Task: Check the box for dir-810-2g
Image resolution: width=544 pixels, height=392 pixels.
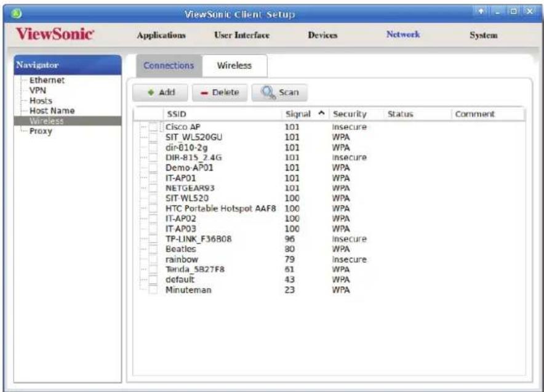Action: click(153, 148)
